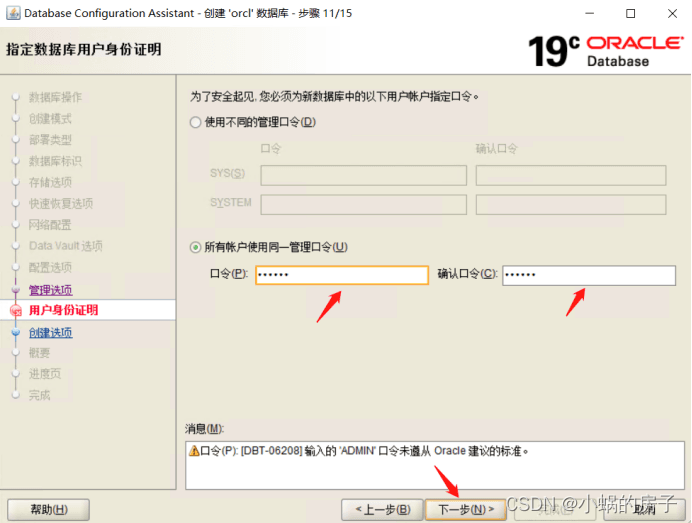Click the 取消 cancel button
The width and height of the screenshot is (692, 523).
(x=644, y=510)
